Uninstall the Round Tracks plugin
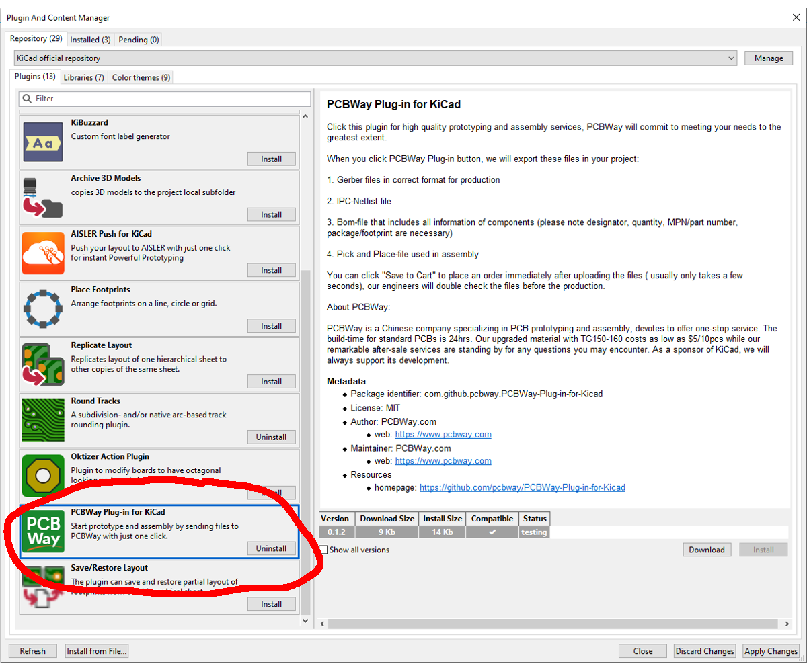The width and height of the screenshot is (807, 672). (x=272, y=437)
